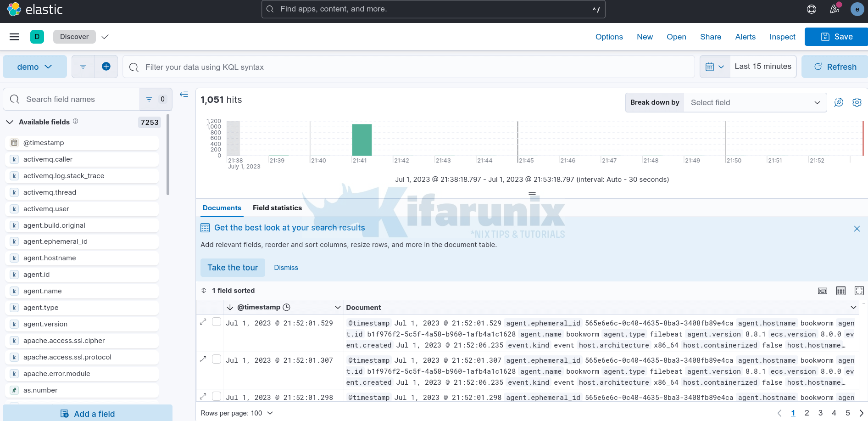Image resolution: width=868 pixels, height=421 pixels.
Task: Click Take the tour button
Action: point(233,268)
